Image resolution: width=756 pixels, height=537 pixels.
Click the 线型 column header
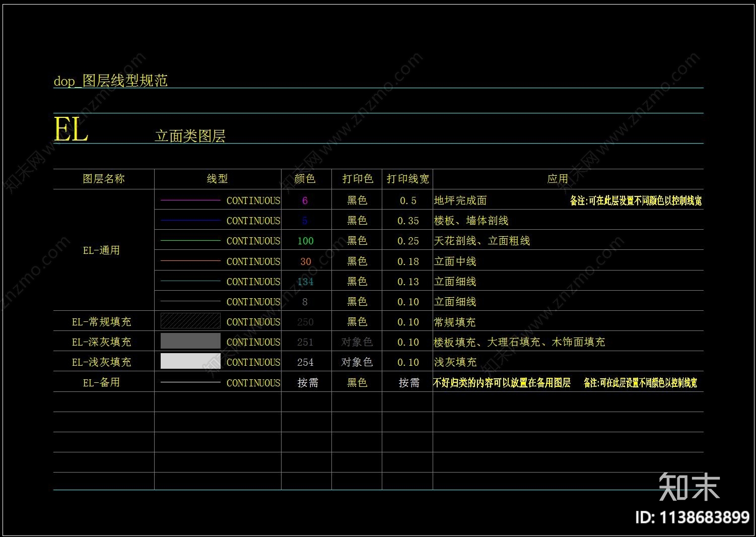tap(218, 179)
